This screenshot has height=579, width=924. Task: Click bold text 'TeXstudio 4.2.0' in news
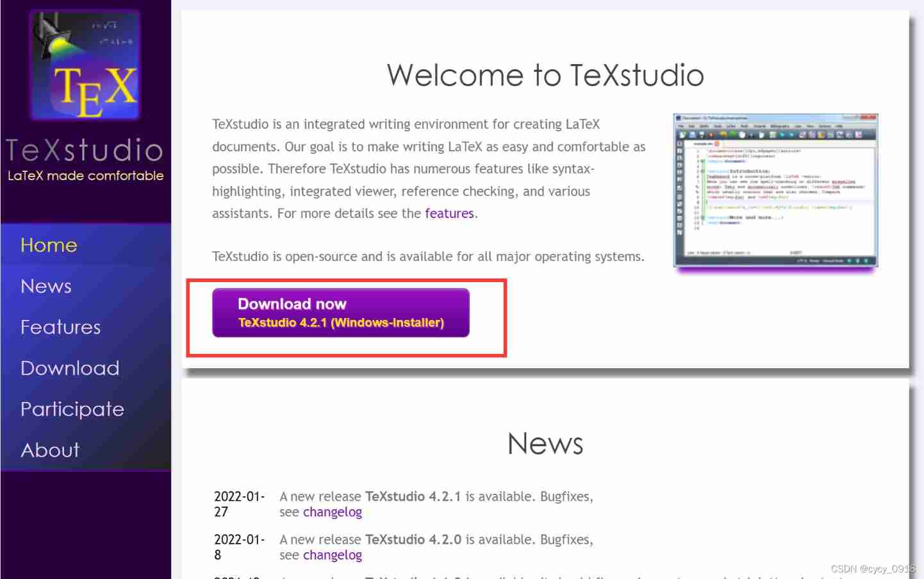click(x=413, y=540)
